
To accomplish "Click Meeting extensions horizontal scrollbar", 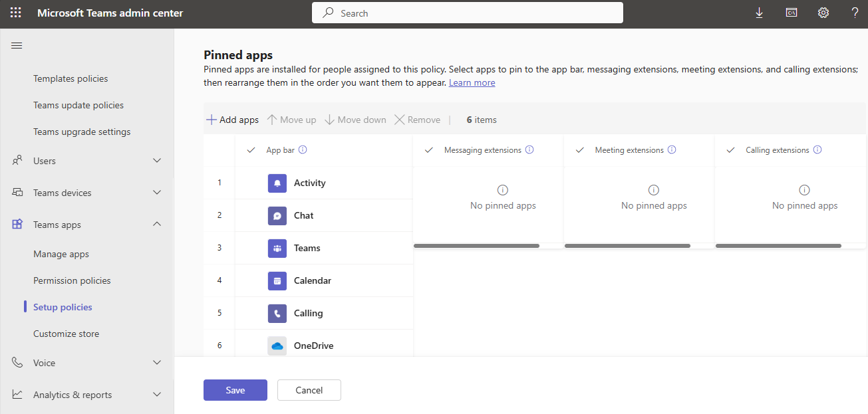I will (627, 246).
